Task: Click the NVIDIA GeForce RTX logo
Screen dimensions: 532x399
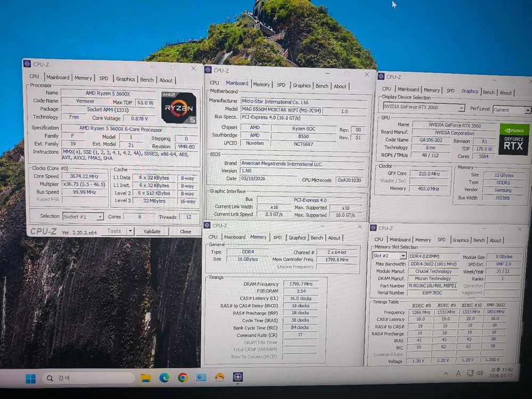Action: (514, 139)
